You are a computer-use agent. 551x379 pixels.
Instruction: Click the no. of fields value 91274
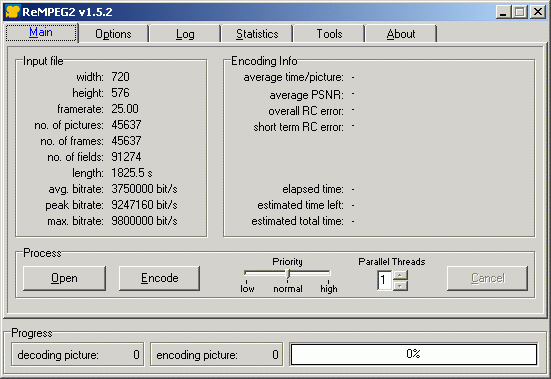coord(127,157)
